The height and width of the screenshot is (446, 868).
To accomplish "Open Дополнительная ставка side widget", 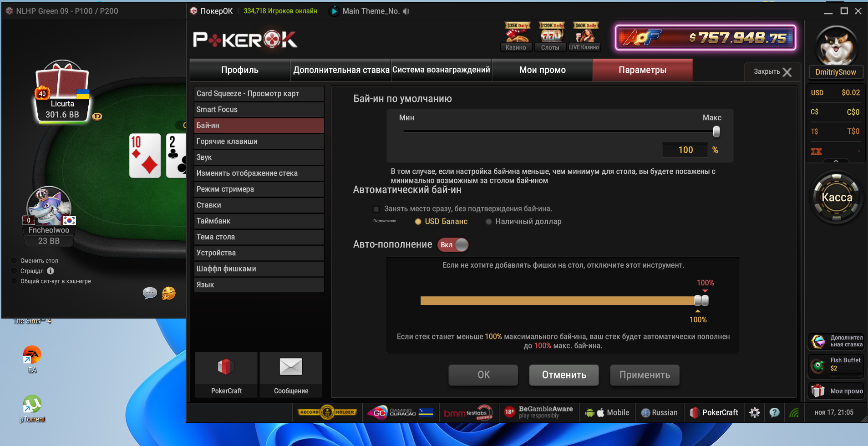I will click(x=837, y=341).
